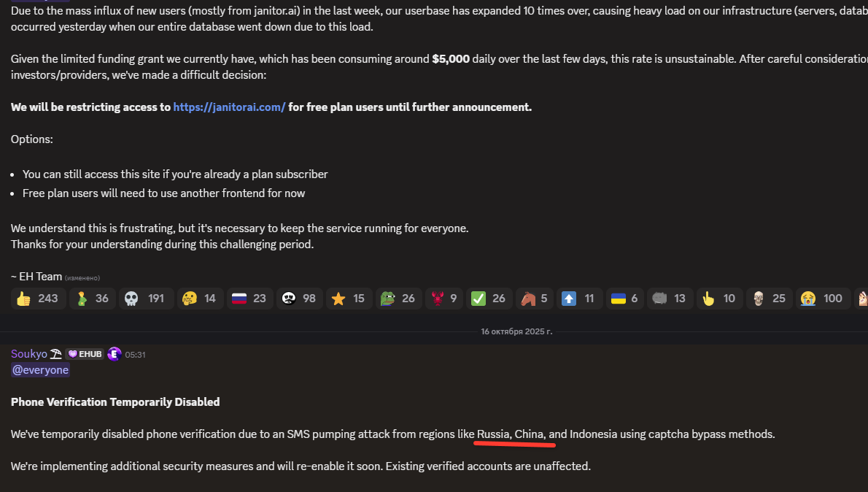Click the lobster reaction with 9
Screen dimensions: 868x492
(x=444, y=299)
